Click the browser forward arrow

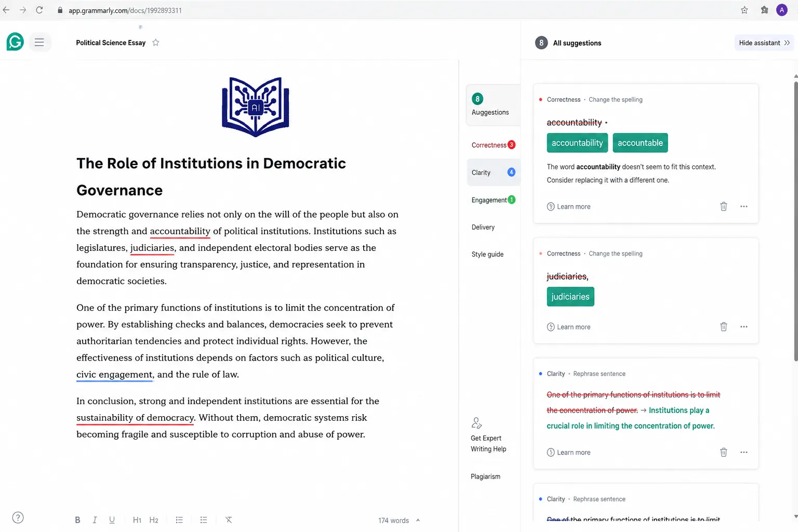point(23,10)
